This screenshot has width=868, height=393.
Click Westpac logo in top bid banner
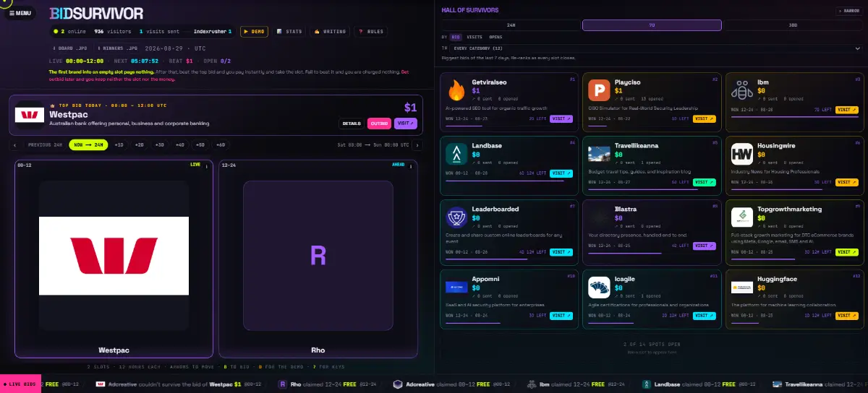click(30, 116)
